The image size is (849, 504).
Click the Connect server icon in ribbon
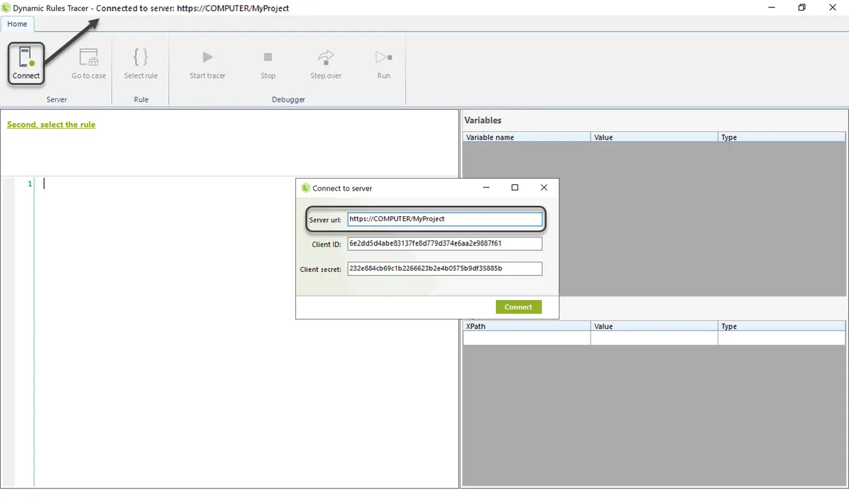[x=25, y=57]
